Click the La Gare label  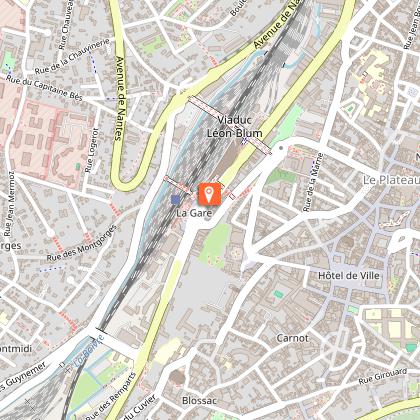(x=194, y=213)
